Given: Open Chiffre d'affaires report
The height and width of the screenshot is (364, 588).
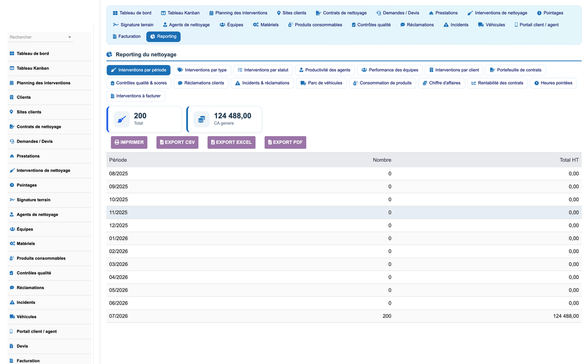Looking at the screenshot, I should [x=441, y=83].
